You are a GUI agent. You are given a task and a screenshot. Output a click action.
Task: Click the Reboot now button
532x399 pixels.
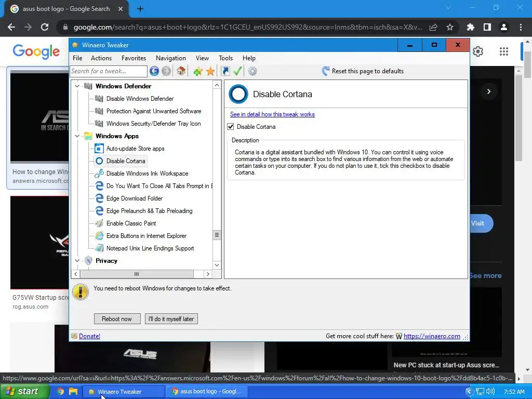117,318
